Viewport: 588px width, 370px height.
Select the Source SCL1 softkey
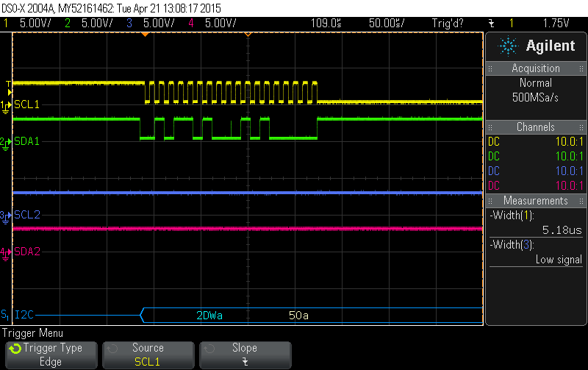148,355
